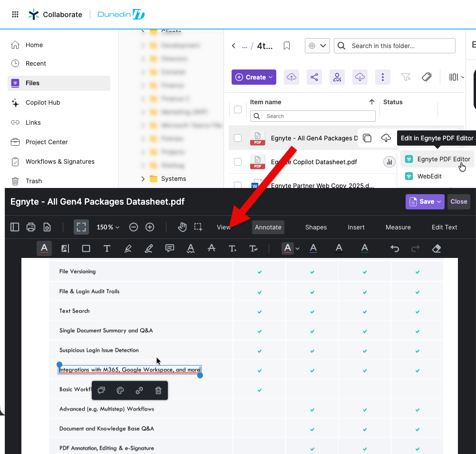Go back with the breadcrumb arrow
This screenshot has width=476, height=454.
coord(233,46)
